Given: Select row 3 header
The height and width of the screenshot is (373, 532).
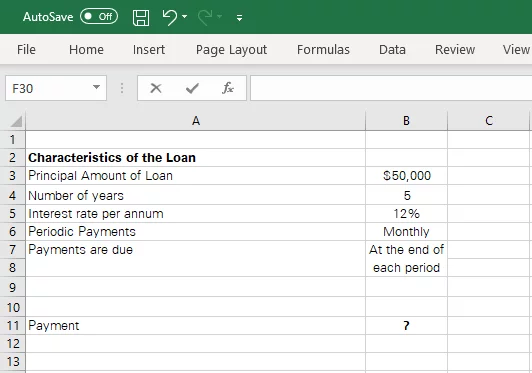Looking at the screenshot, I should (13, 176).
